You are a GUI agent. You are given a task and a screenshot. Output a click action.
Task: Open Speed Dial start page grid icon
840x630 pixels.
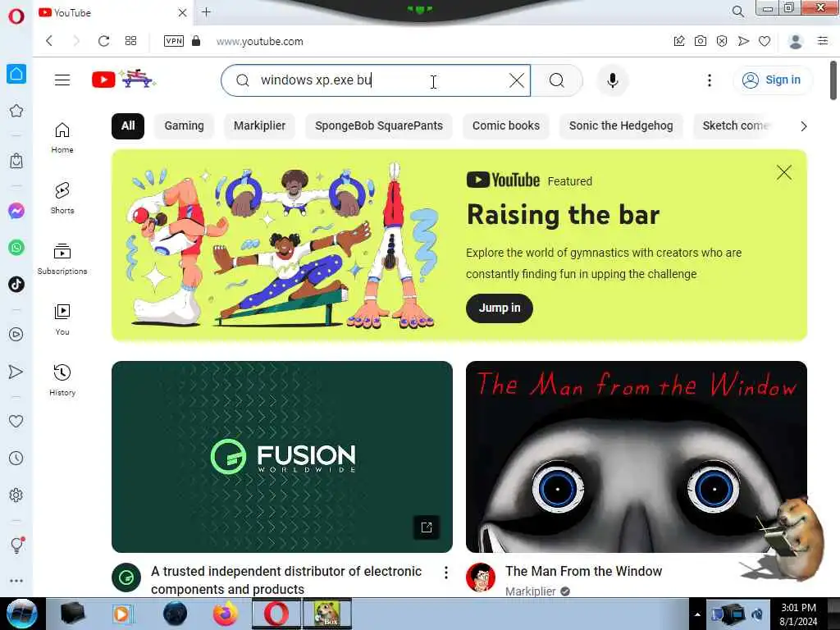click(130, 41)
